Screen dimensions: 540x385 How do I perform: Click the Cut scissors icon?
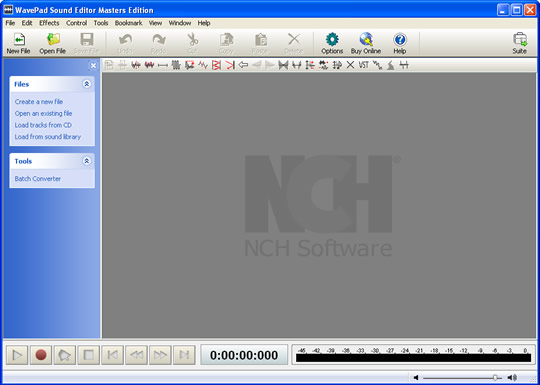coord(193,39)
